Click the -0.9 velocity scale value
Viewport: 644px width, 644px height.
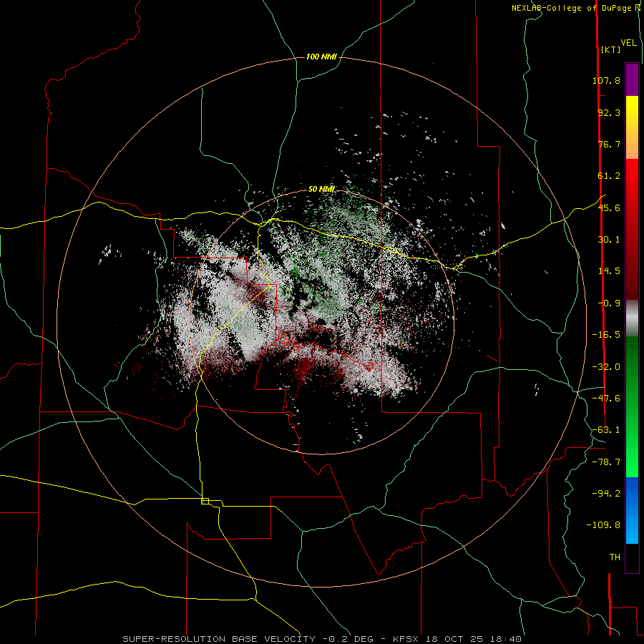(x=609, y=303)
